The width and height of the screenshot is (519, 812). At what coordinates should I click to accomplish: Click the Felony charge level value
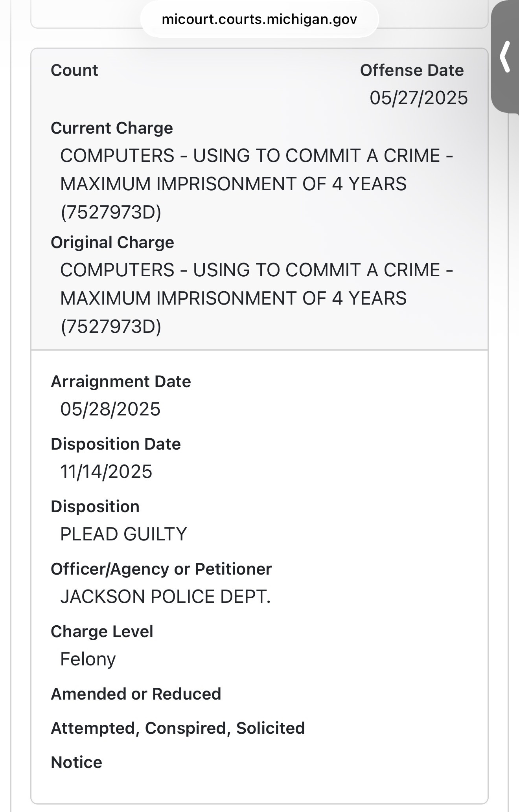tap(88, 659)
